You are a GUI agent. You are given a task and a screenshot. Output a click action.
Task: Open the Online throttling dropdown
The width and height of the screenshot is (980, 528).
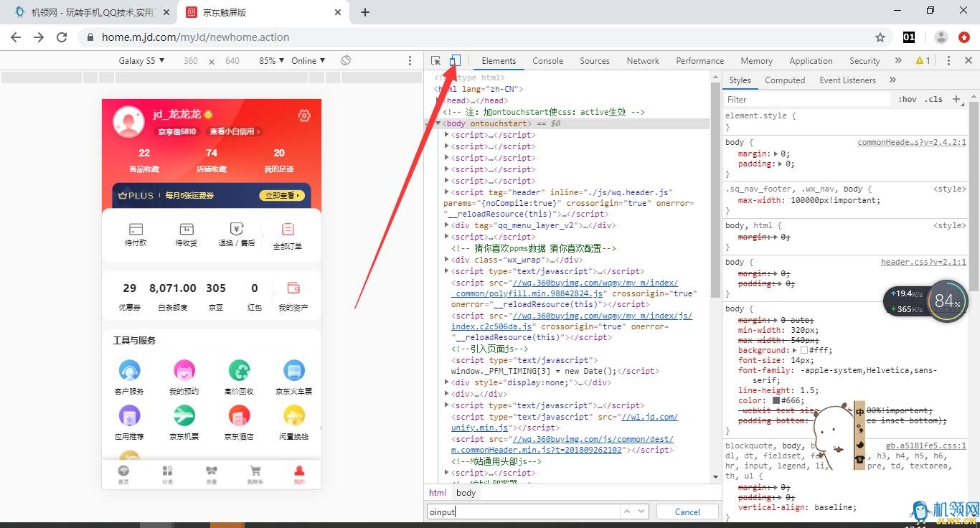coord(308,61)
